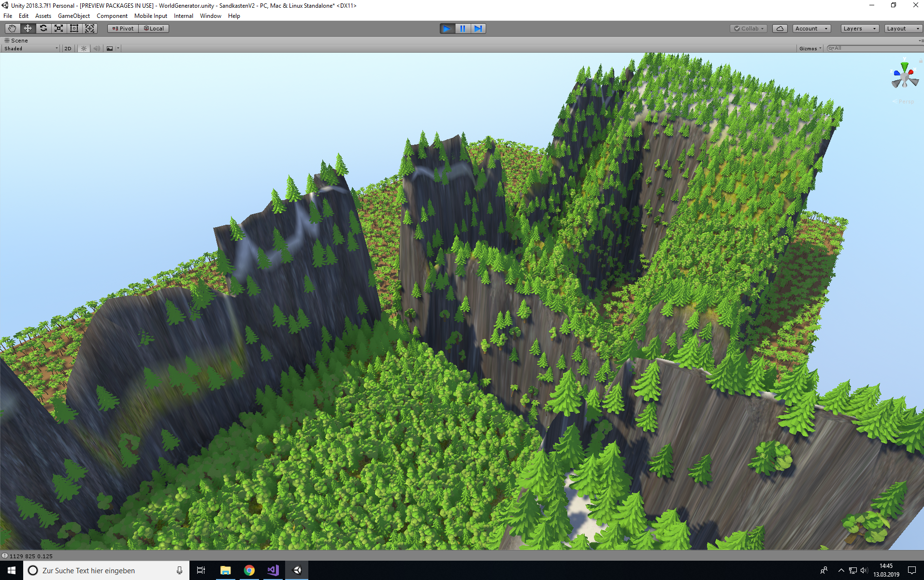Select the Rect Transform tool

pyautogui.click(x=74, y=29)
